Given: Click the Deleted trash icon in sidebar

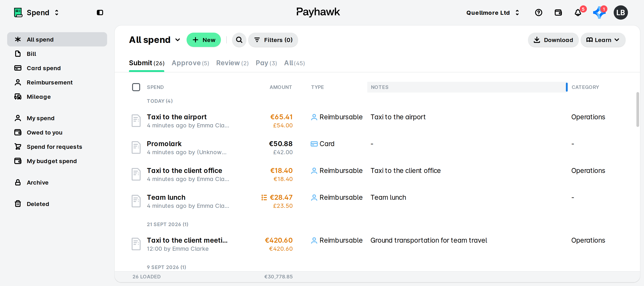Looking at the screenshot, I should pos(18,204).
